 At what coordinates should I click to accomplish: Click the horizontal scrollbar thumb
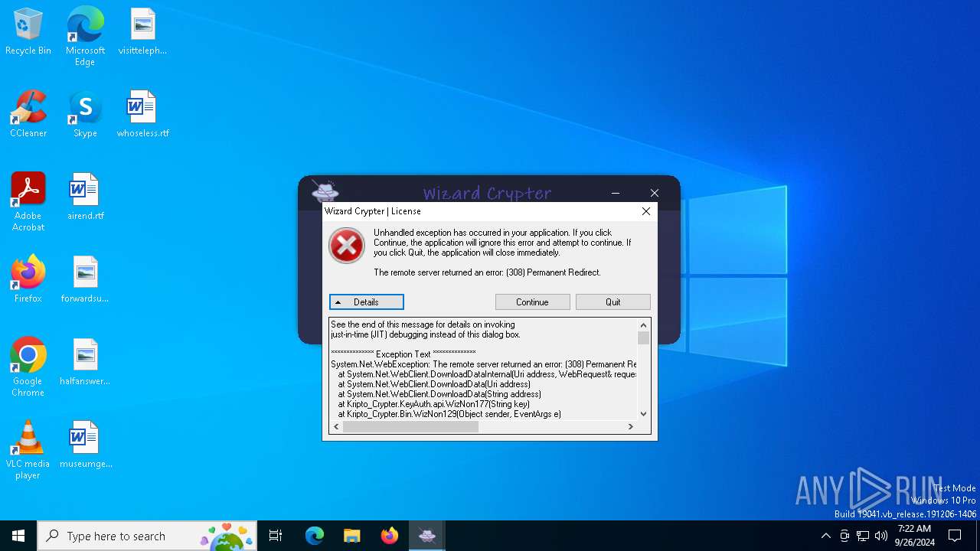pyautogui.click(x=410, y=427)
